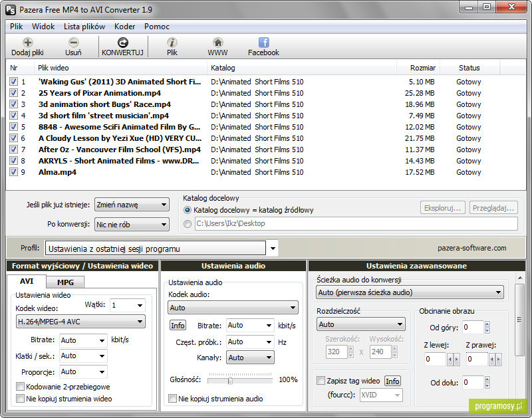Open the Koder menu
532x418 pixels.
124,27
